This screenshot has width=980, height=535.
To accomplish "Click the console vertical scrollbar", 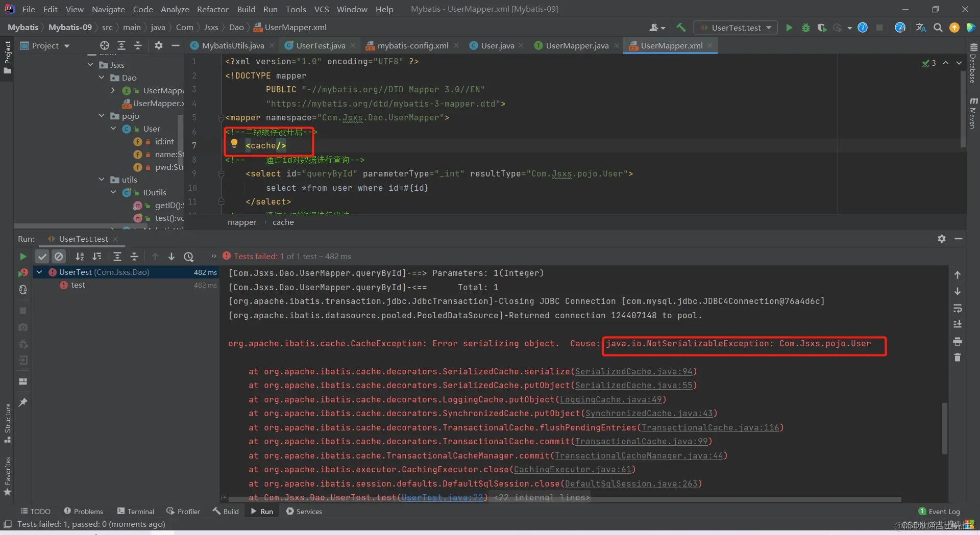I will pos(945,428).
